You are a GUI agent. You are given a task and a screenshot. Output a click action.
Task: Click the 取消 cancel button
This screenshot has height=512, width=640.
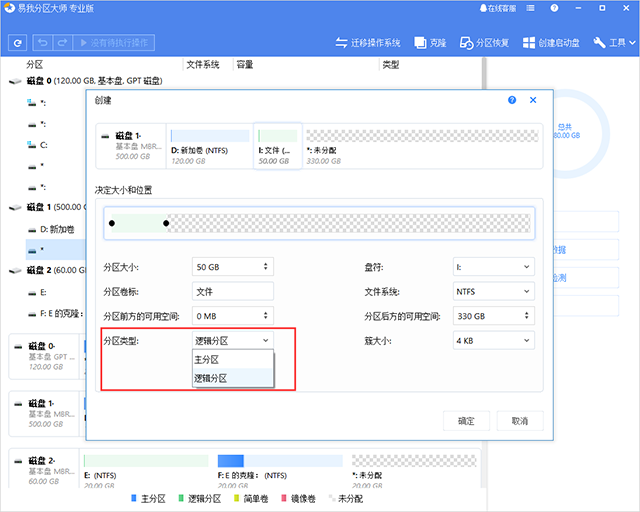[518, 421]
